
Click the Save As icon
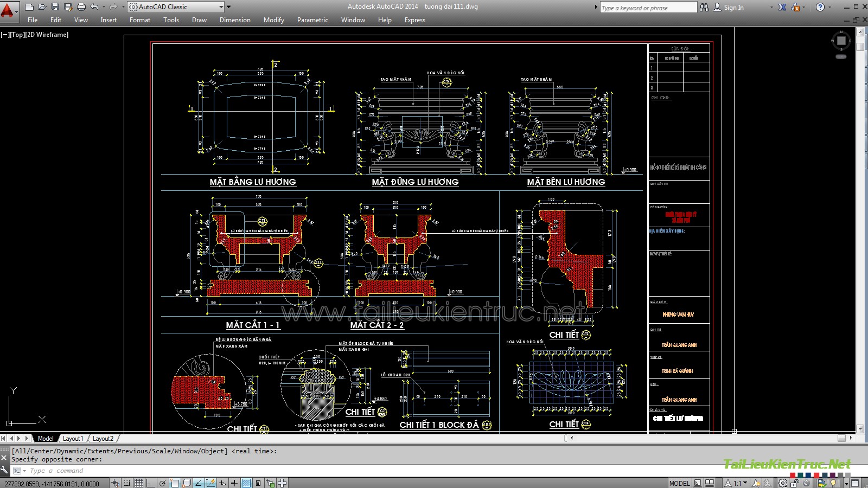68,7
